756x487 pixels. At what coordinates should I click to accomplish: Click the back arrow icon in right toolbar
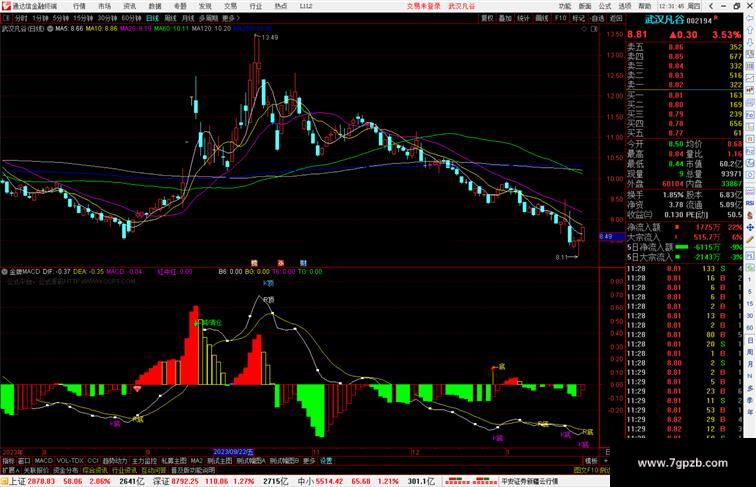[750, 18]
